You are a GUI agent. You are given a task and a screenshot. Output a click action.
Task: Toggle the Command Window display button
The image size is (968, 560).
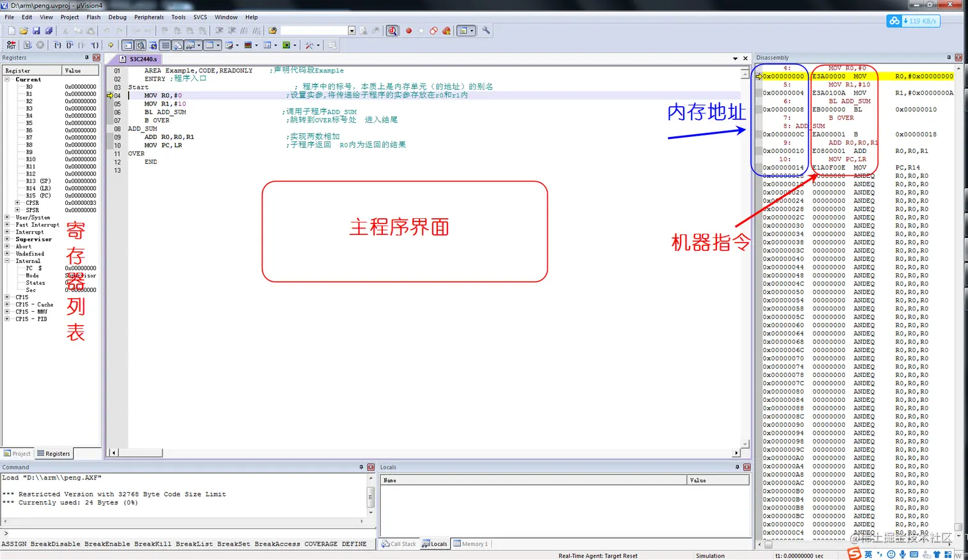[x=127, y=45]
